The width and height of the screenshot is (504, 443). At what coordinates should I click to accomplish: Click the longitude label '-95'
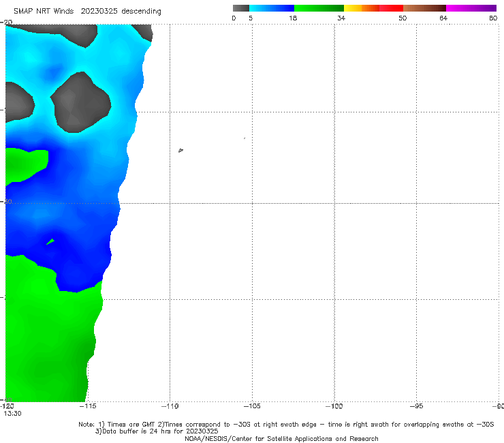[x=416, y=406]
